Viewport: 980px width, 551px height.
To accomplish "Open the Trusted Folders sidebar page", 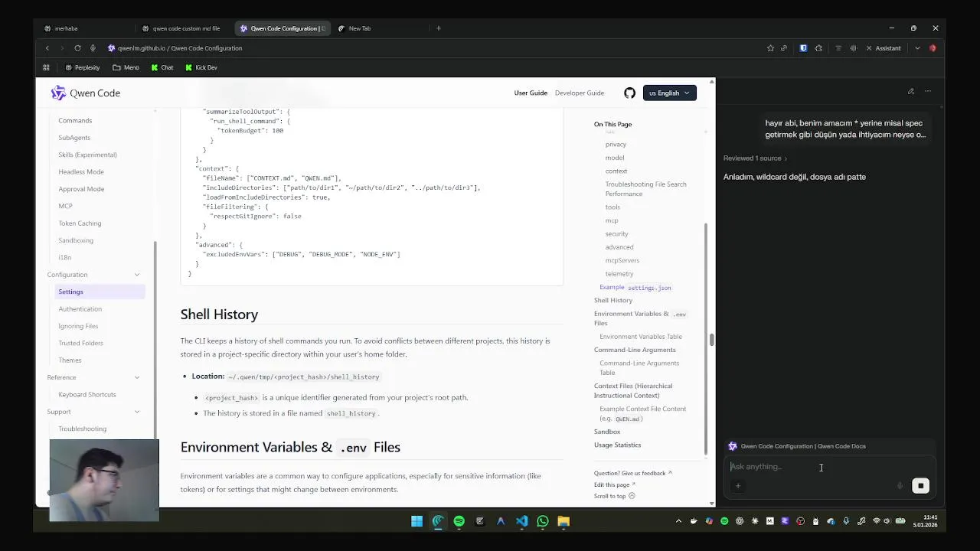I will (x=80, y=343).
